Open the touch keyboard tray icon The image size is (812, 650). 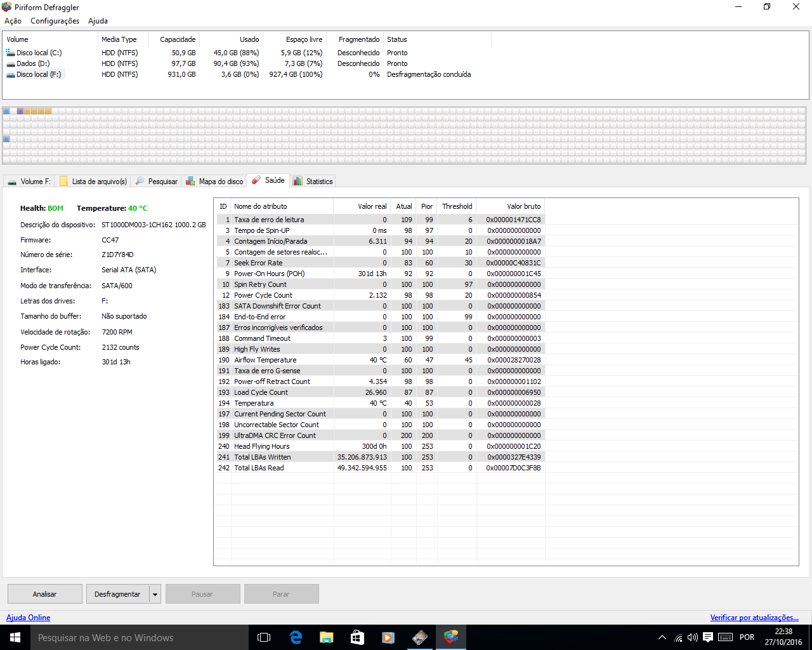pos(726,637)
